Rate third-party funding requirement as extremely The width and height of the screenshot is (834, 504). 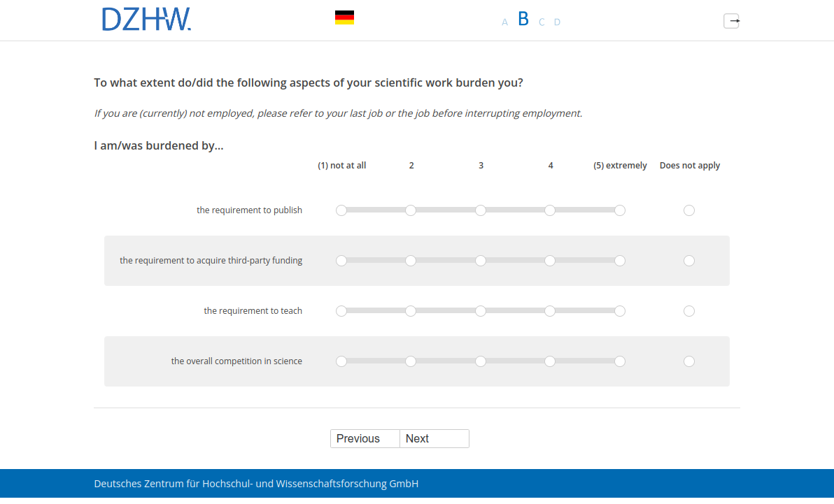620,261
